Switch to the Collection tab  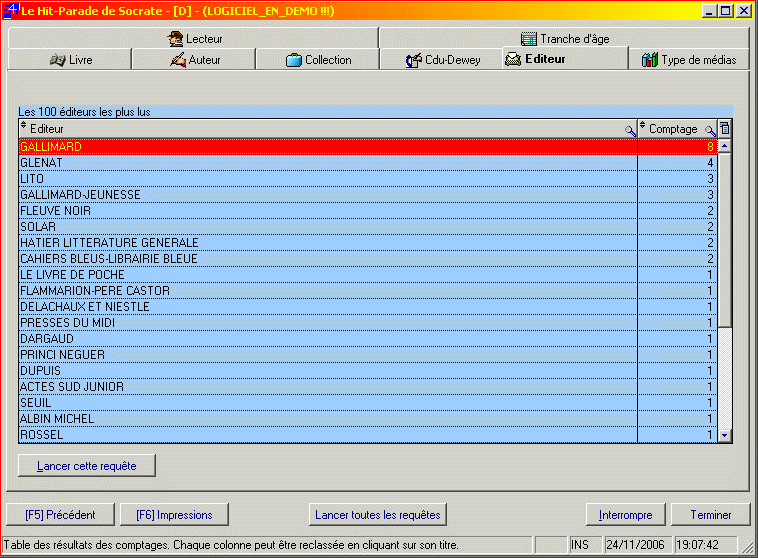coord(318,59)
